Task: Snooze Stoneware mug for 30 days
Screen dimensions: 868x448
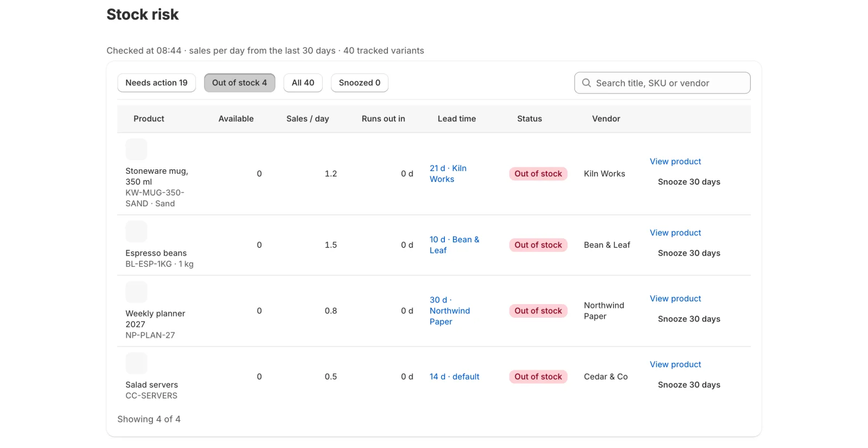Action: click(x=689, y=182)
